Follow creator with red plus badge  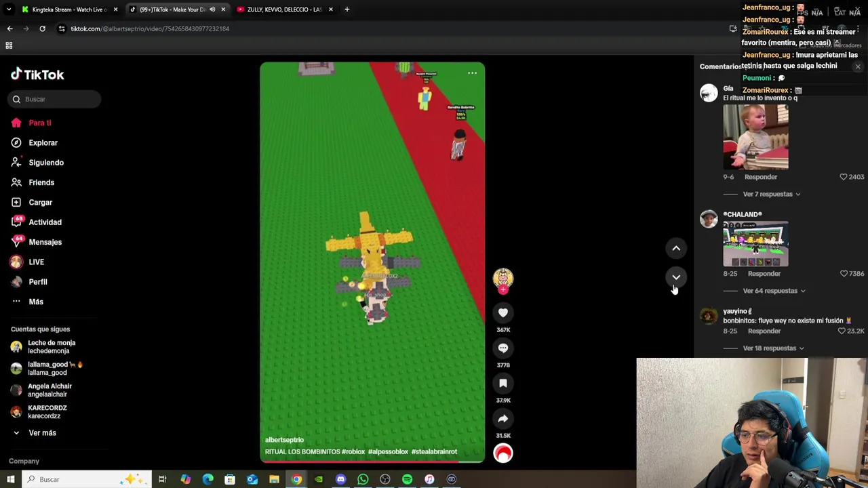tap(503, 290)
